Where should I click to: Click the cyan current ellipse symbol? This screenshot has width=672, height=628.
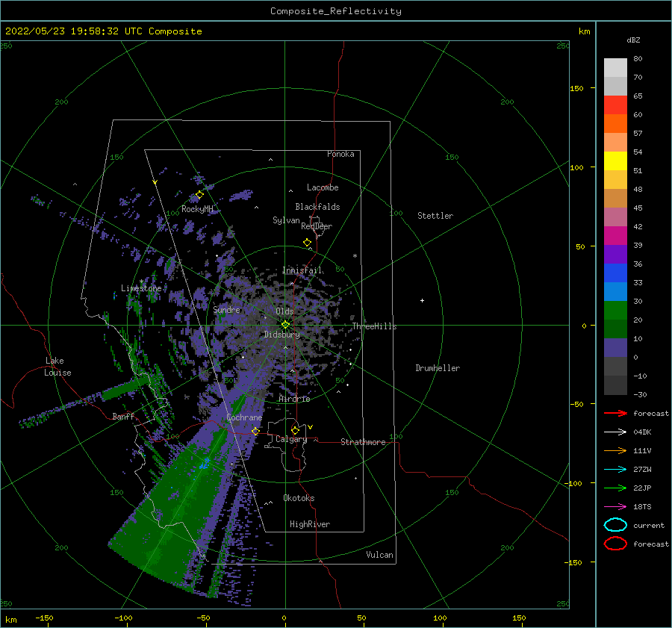coord(615,525)
